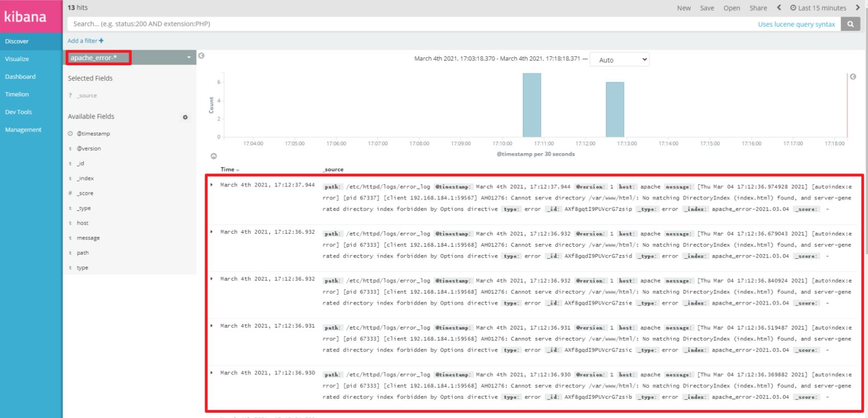
Task: Select @version available field
Action: tap(89, 148)
